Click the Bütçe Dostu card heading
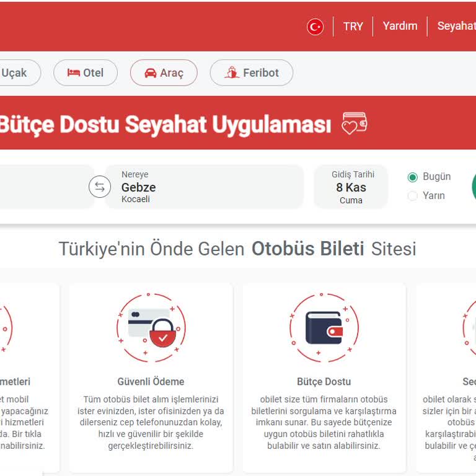The width and height of the screenshot is (476, 476). coord(324,382)
